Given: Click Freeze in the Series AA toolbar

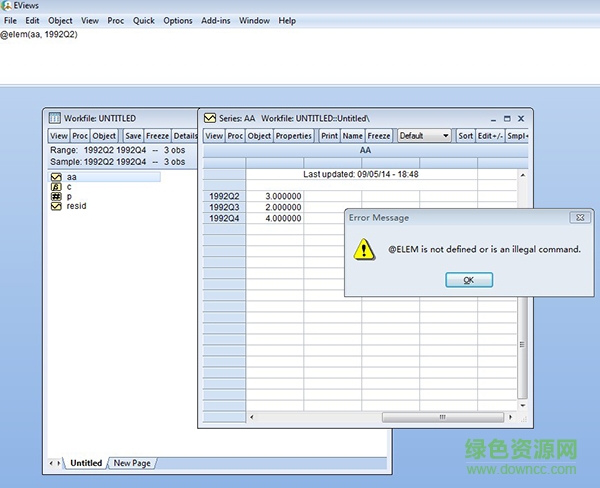Looking at the screenshot, I should pos(379,136).
